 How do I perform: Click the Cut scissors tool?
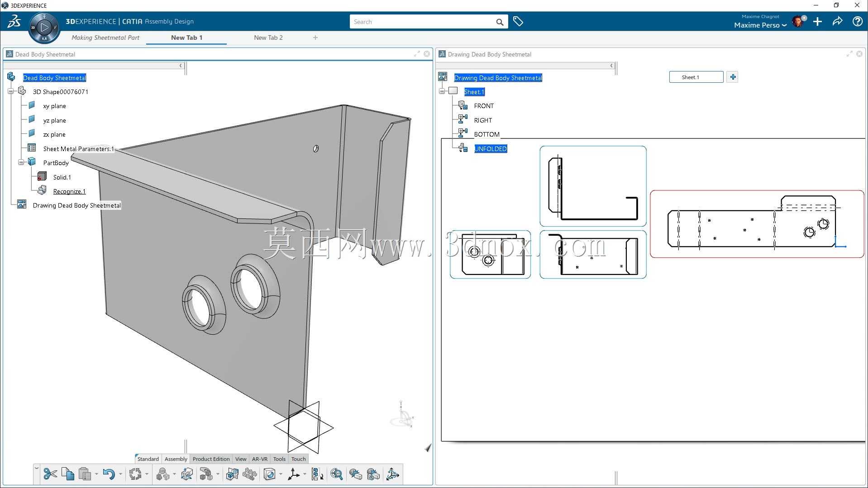coord(50,474)
